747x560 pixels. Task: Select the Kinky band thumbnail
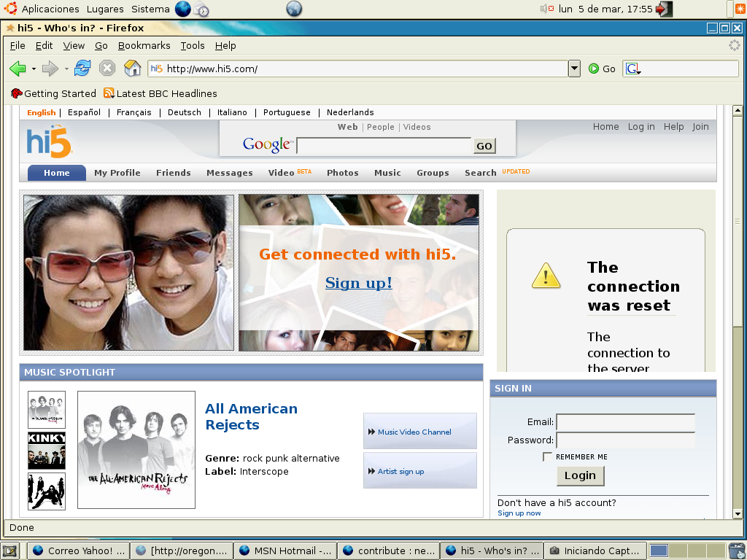click(46, 451)
